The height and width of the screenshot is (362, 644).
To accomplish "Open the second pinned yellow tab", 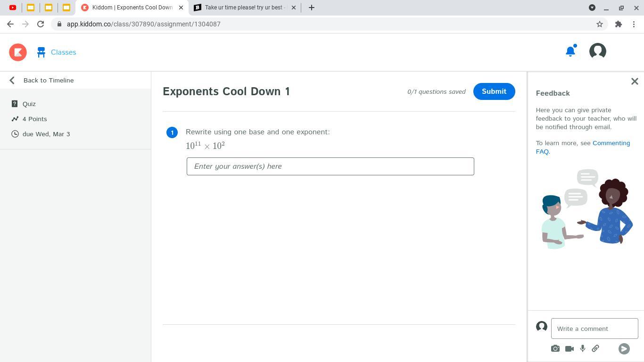I will [x=49, y=8].
